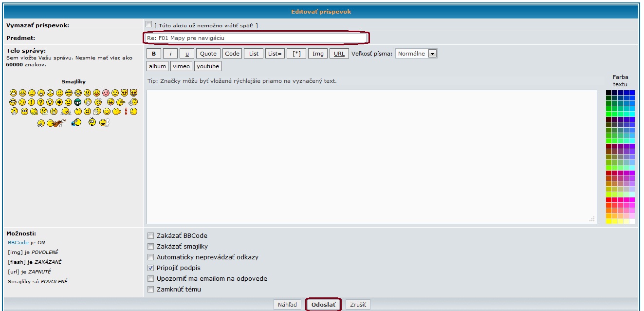Click into the Predmet subject field

(256, 38)
